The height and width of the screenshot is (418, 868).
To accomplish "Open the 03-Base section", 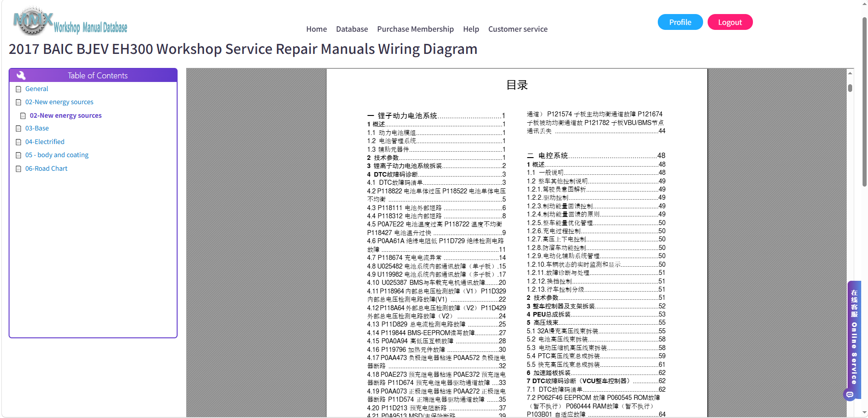I will point(37,128).
